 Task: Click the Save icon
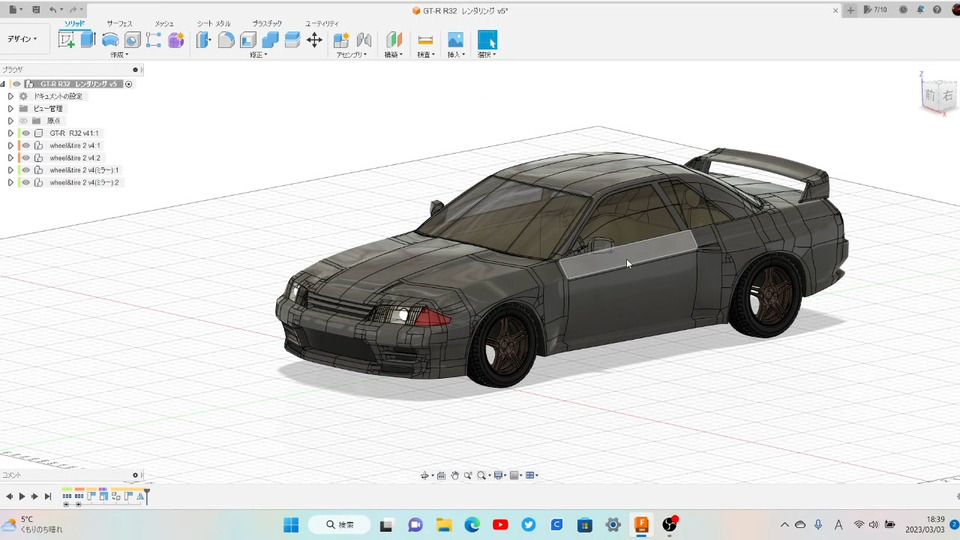pos(36,10)
